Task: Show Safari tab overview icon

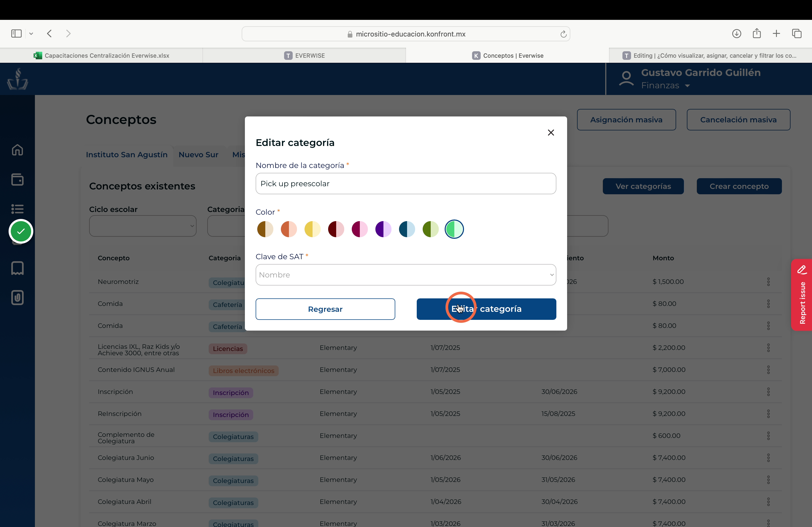Action: [x=797, y=33]
